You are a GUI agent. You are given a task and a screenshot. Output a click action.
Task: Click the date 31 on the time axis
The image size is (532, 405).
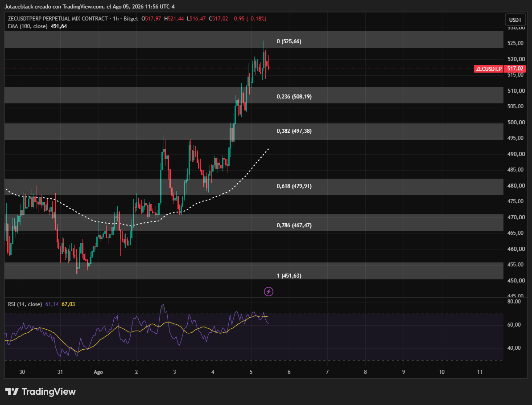(x=60, y=372)
